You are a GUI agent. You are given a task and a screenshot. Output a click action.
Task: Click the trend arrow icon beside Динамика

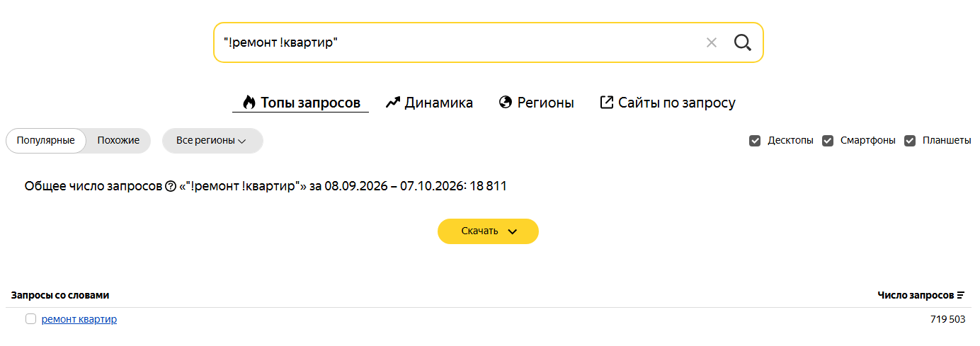point(393,103)
